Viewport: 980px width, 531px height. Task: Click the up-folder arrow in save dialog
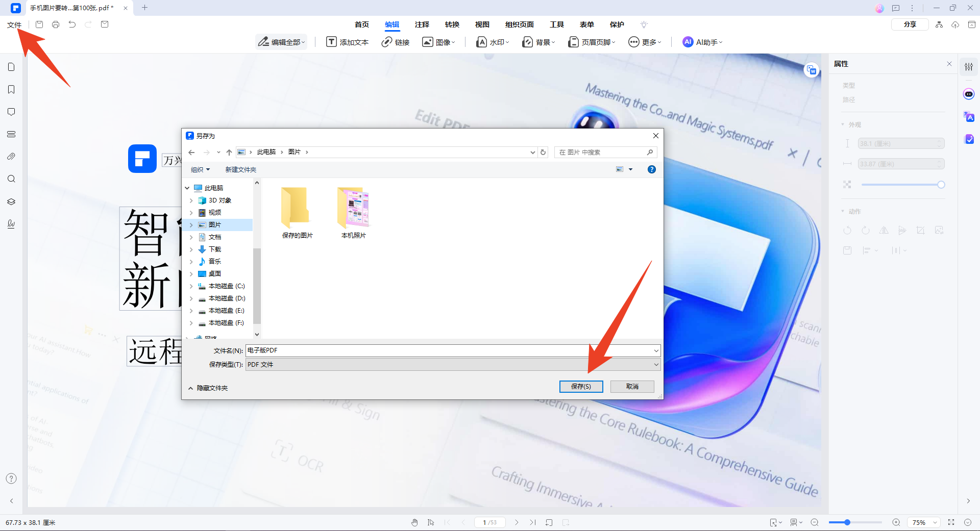(229, 152)
